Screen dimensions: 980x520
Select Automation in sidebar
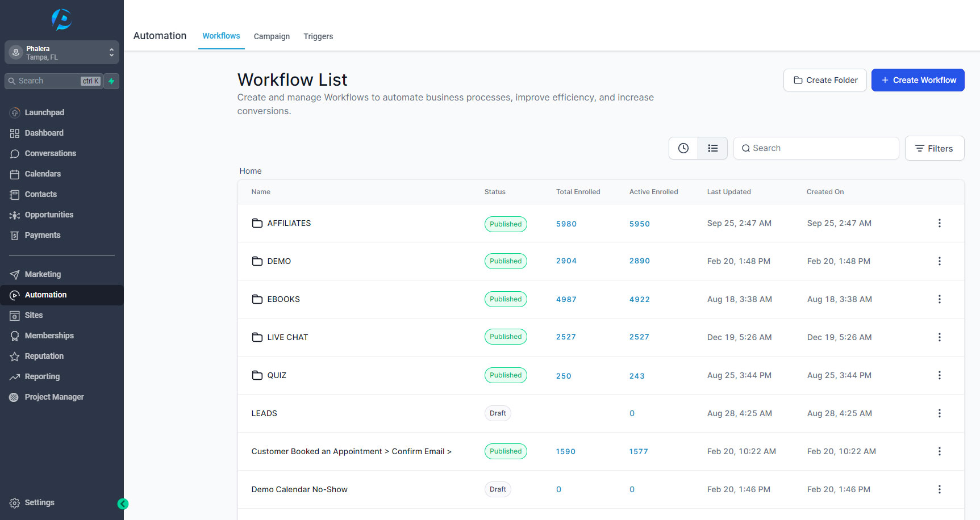[62, 295]
